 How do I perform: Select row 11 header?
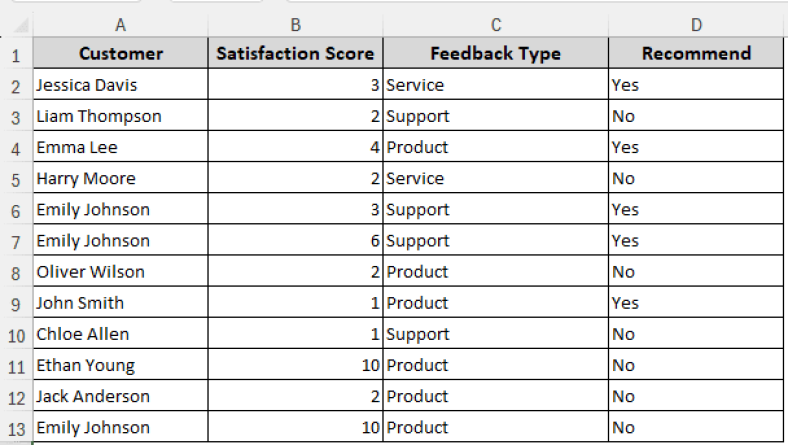click(15, 366)
